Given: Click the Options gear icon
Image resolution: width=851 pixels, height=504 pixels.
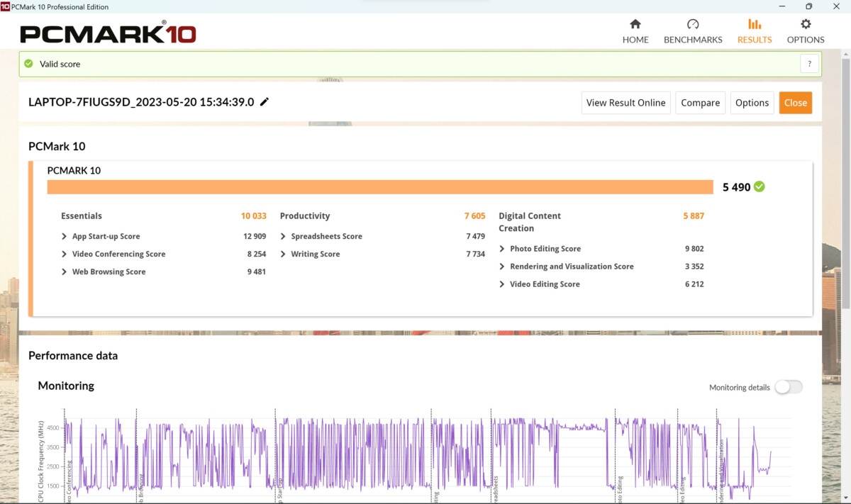Looking at the screenshot, I should (x=806, y=24).
